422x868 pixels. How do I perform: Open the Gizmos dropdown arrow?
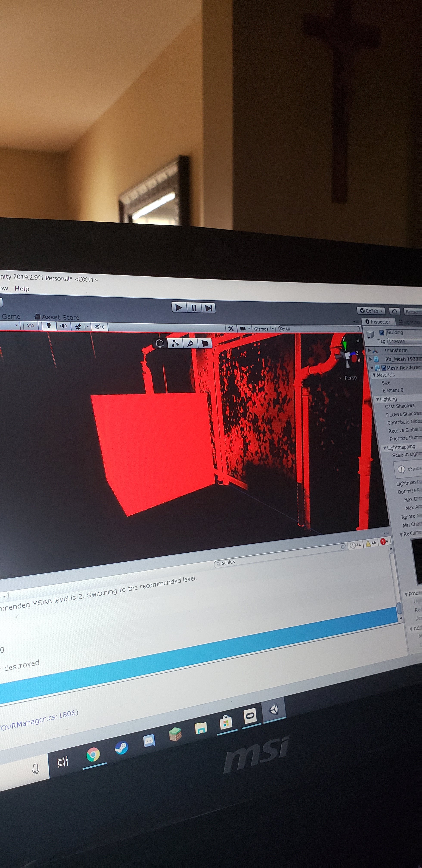click(x=273, y=329)
